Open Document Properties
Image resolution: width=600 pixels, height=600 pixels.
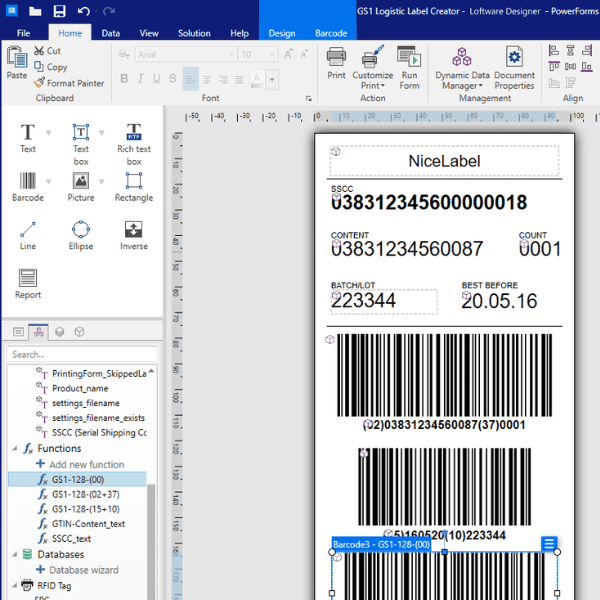click(x=514, y=68)
